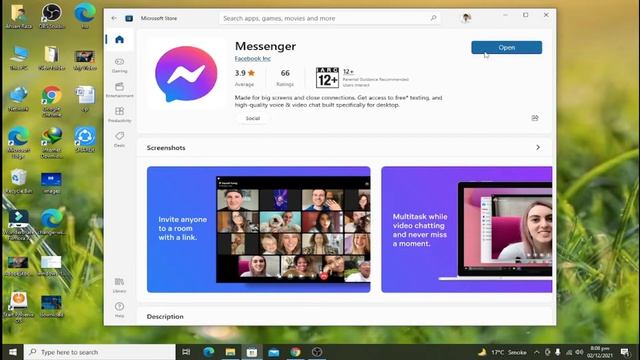Screen dimensions: 640x360
Task: Select the Recycle Bin desktop icon
Action: [18, 181]
